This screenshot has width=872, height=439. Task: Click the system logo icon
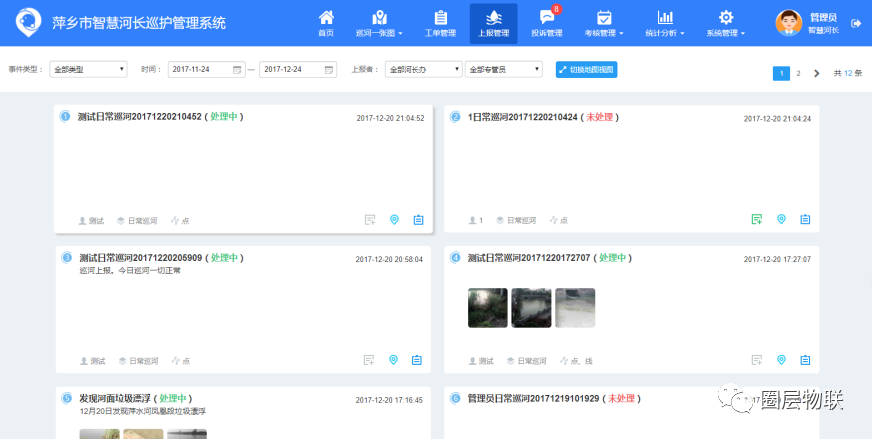(28, 22)
